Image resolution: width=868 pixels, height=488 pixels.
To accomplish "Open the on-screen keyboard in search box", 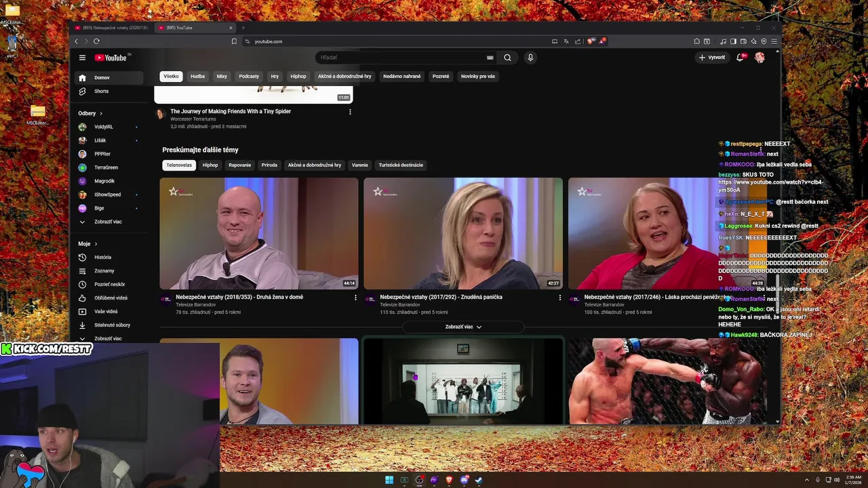I will tap(490, 58).
